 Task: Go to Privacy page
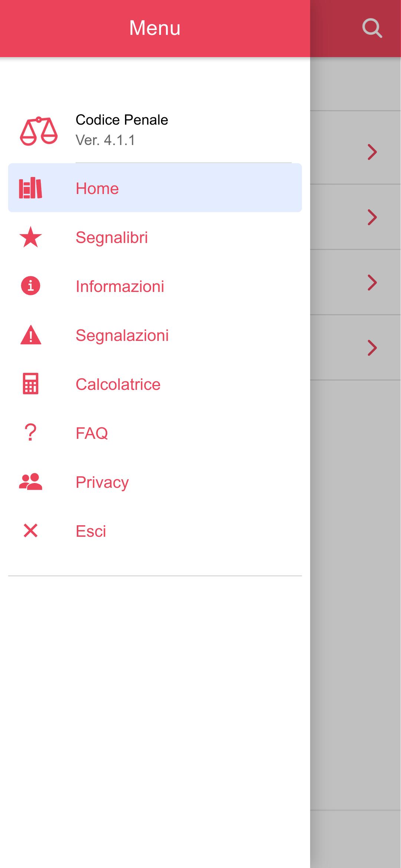tap(102, 482)
